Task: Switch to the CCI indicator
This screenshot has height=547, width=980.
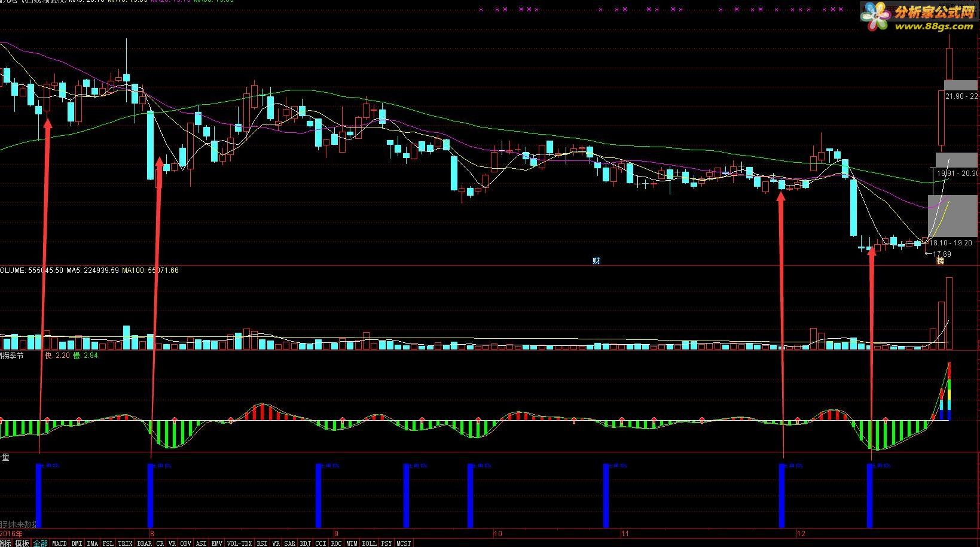Action: [x=320, y=543]
